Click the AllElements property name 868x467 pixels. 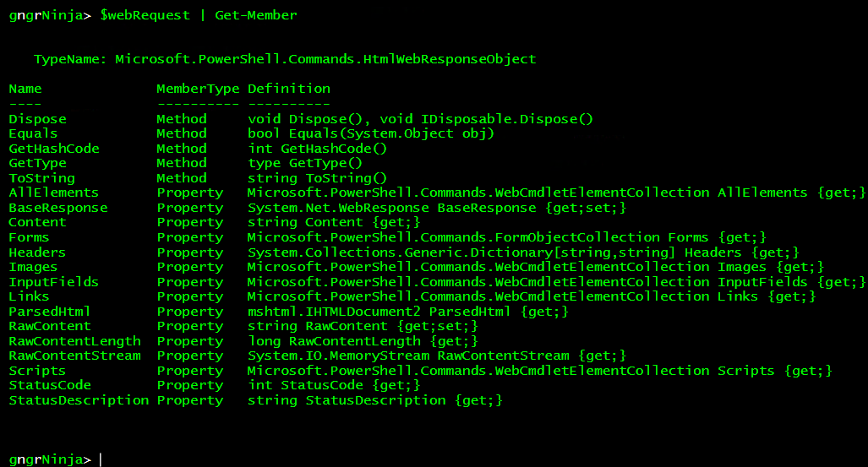(54, 193)
